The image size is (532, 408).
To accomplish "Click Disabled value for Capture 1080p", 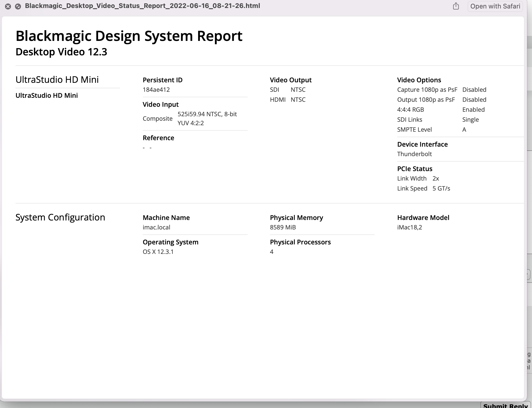I will tap(474, 90).
